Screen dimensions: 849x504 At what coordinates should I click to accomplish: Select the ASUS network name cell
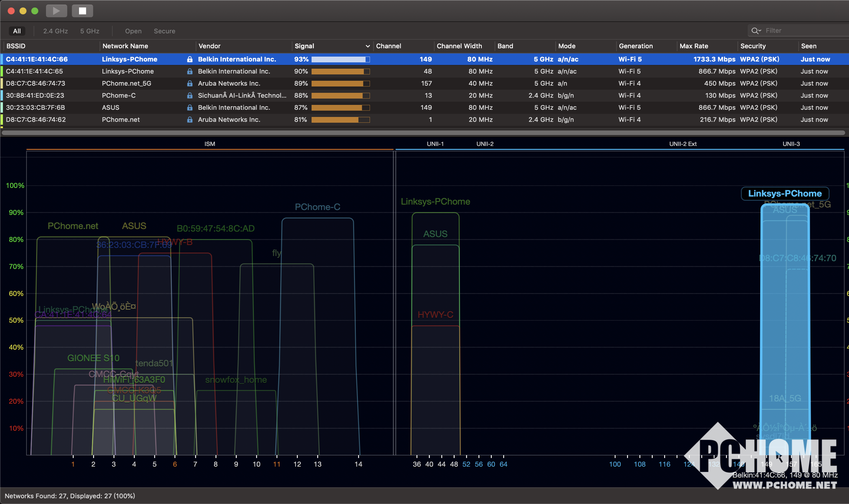(x=111, y=108)
